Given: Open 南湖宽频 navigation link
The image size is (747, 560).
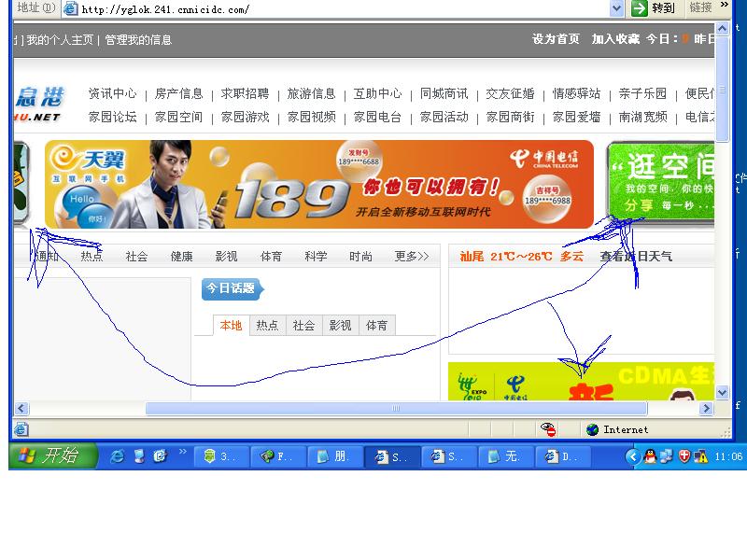Looking at the screenshot, I should 642,117.
